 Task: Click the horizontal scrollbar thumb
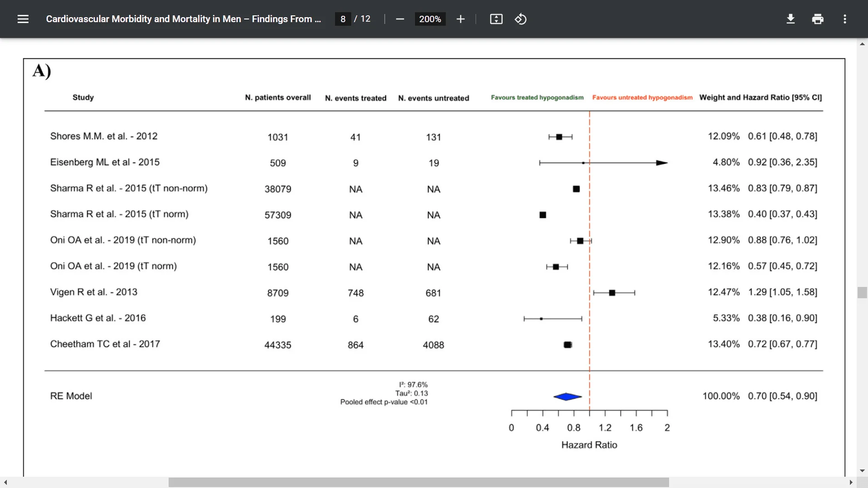pyautogui.click(x=419, y=483)
